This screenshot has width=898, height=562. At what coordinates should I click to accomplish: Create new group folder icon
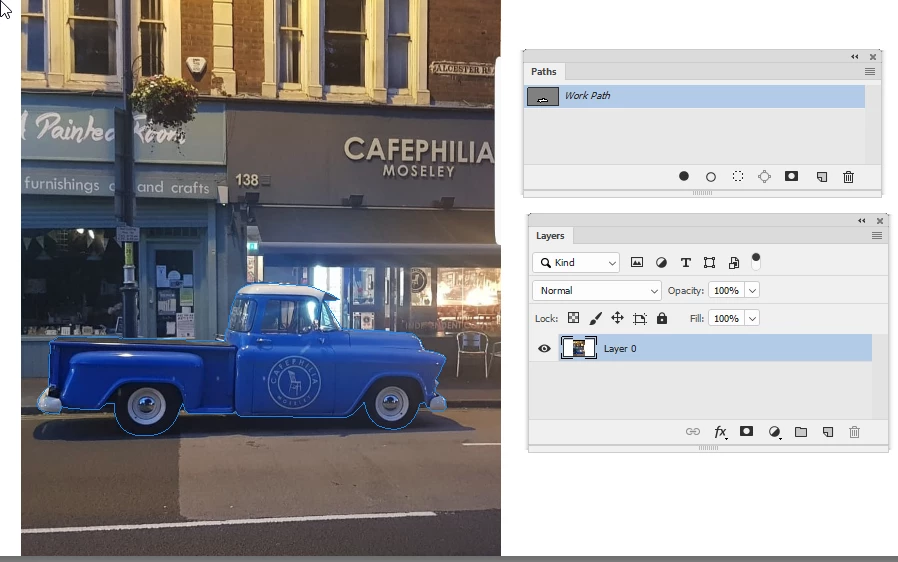801,431
